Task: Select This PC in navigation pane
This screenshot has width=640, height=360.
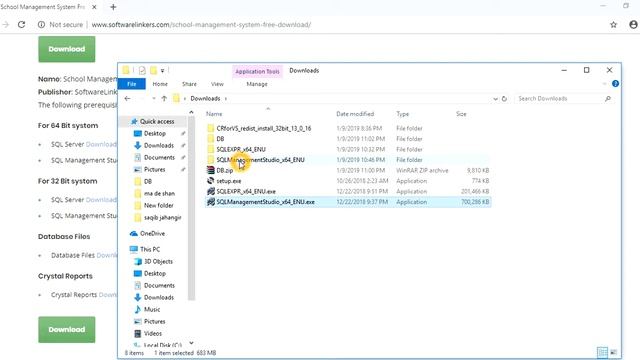Action: (x=150, y=249)
